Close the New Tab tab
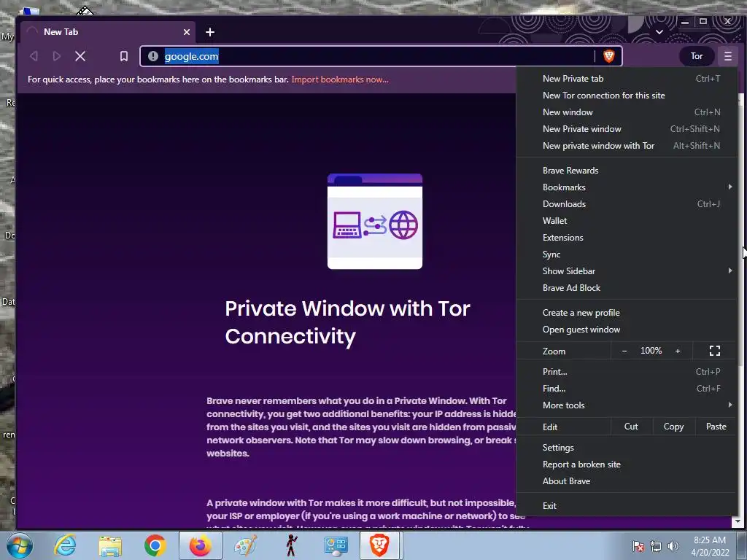 click(x=187, y=32)
